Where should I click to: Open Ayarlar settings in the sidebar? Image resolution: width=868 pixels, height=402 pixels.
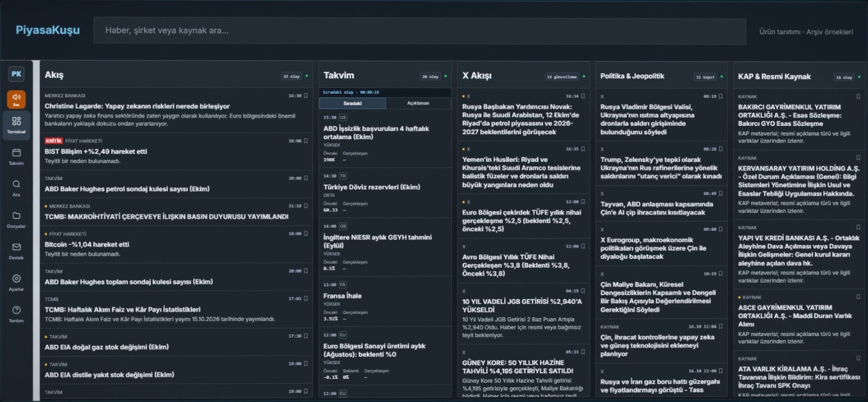click(x=16, y=283)
